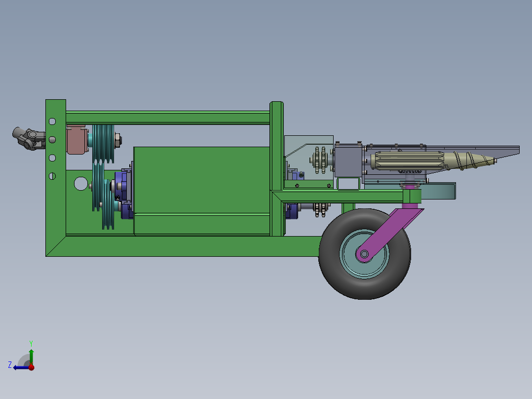Click the red X axis dot on the triad
The height and width of the screenshot is (399, 532).
coord(32,367)
